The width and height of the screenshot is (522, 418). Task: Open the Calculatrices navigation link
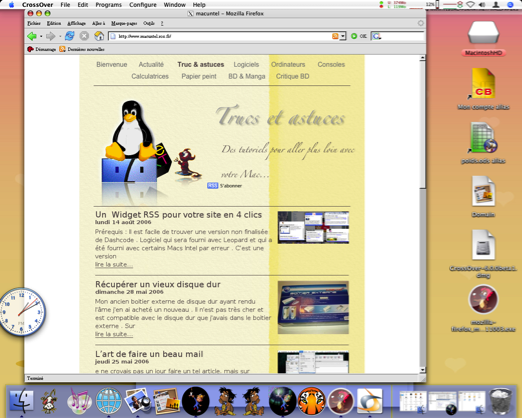coord(150,76)
